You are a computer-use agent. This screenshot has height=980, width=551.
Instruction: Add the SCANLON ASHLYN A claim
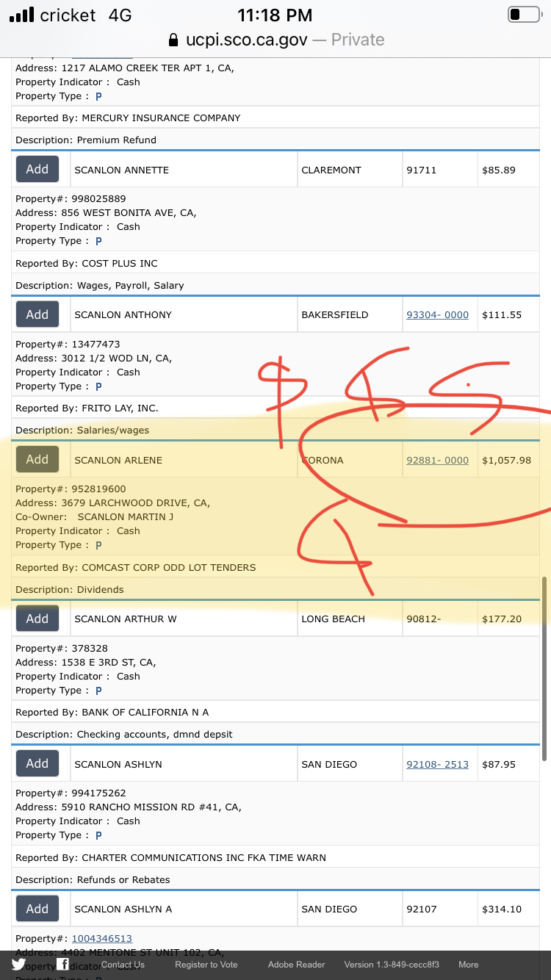pyautogui.click(x=37, y=909)
